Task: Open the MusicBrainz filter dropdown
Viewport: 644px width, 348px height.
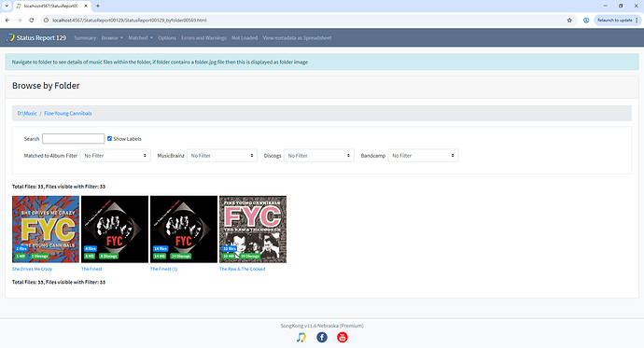Action: click(222, 156)
